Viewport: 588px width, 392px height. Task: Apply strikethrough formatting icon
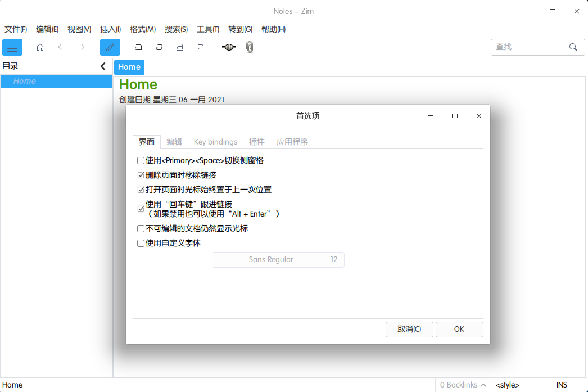(201, 47)
